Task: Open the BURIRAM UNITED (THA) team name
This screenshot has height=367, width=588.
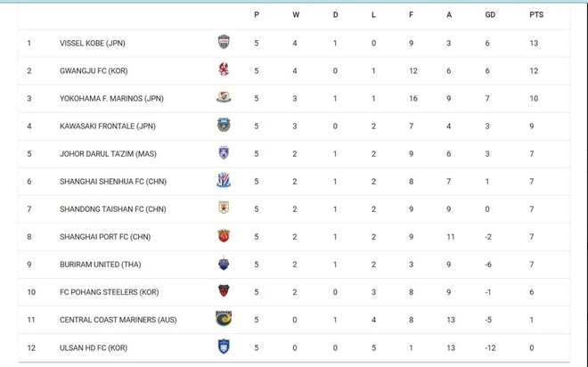Action: (96, 265)
